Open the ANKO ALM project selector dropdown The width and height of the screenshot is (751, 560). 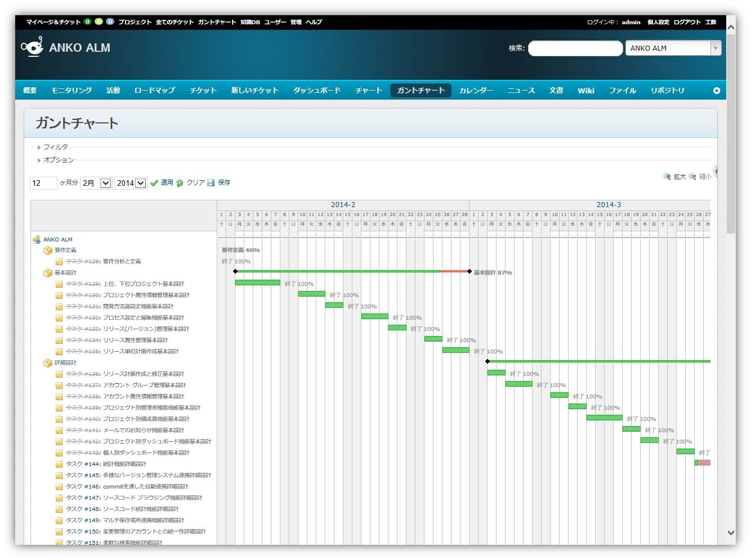[673, 48]
